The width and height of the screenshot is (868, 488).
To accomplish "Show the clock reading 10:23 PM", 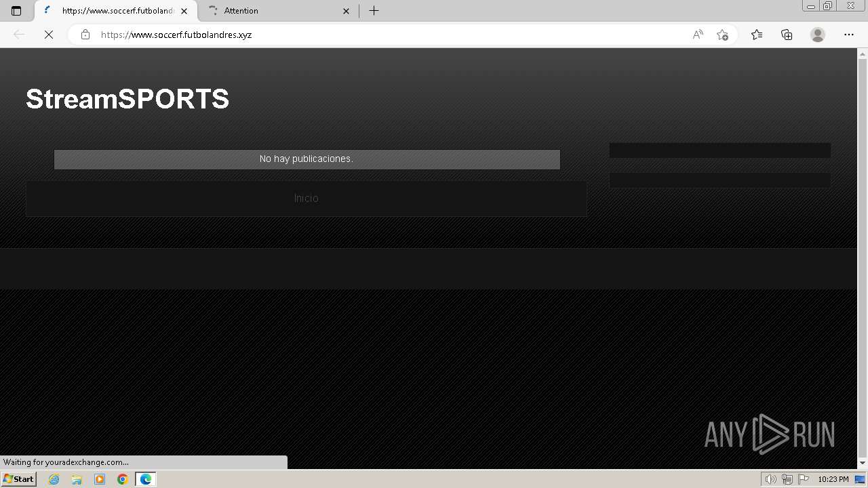I will point(833,479).
